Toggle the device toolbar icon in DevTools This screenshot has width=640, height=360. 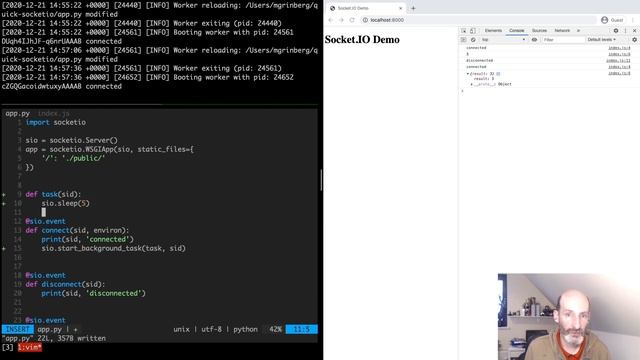[473, 31]
